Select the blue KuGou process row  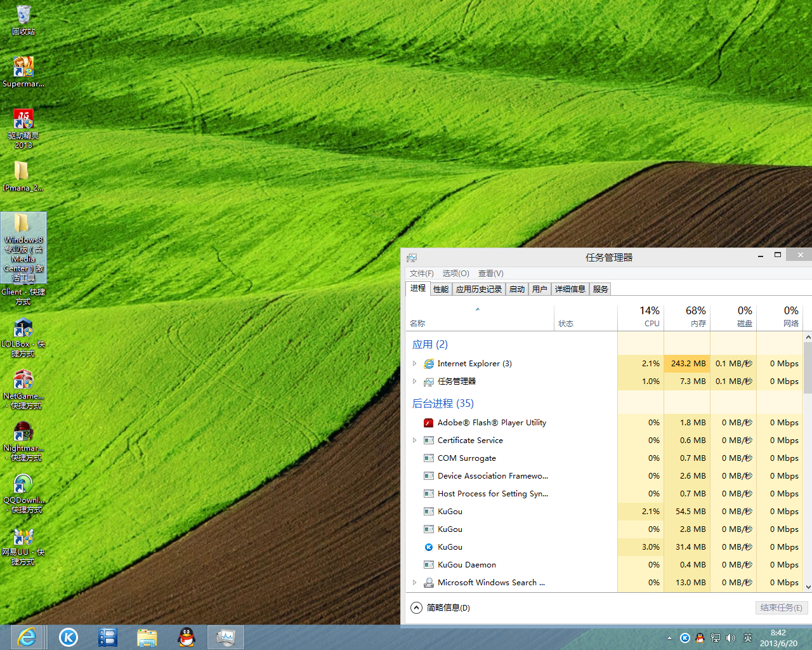tap(450, 547)
